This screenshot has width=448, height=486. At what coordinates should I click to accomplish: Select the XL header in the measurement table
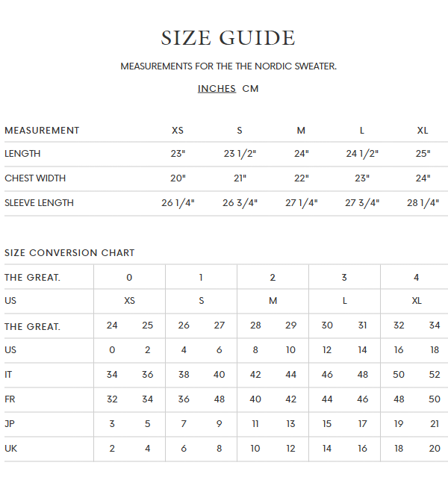pyautogui.click(x=423, y=131)
